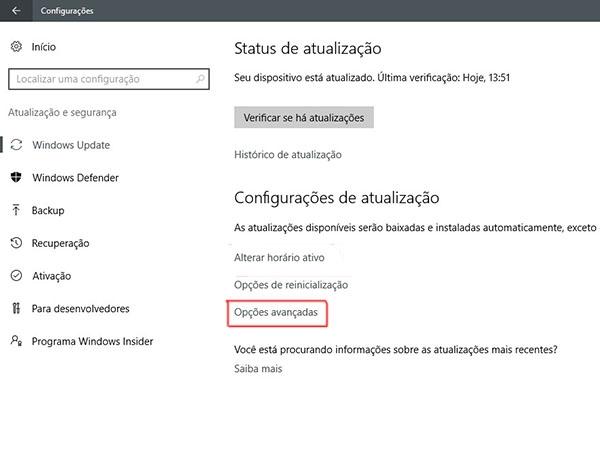The width and height of the screenshot is (600, 467).
Task: Click the Programa Windows Insider person icon
Action: (16, 341)
